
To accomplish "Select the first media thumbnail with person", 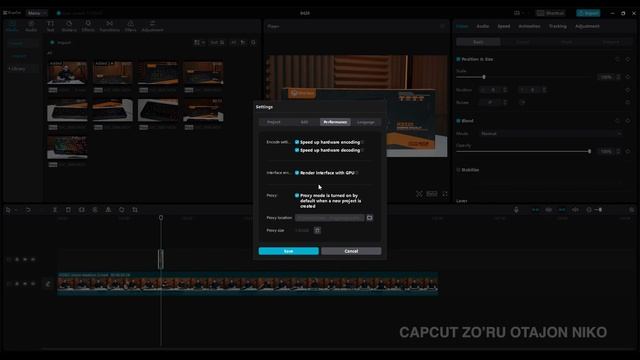I will 67,73.
